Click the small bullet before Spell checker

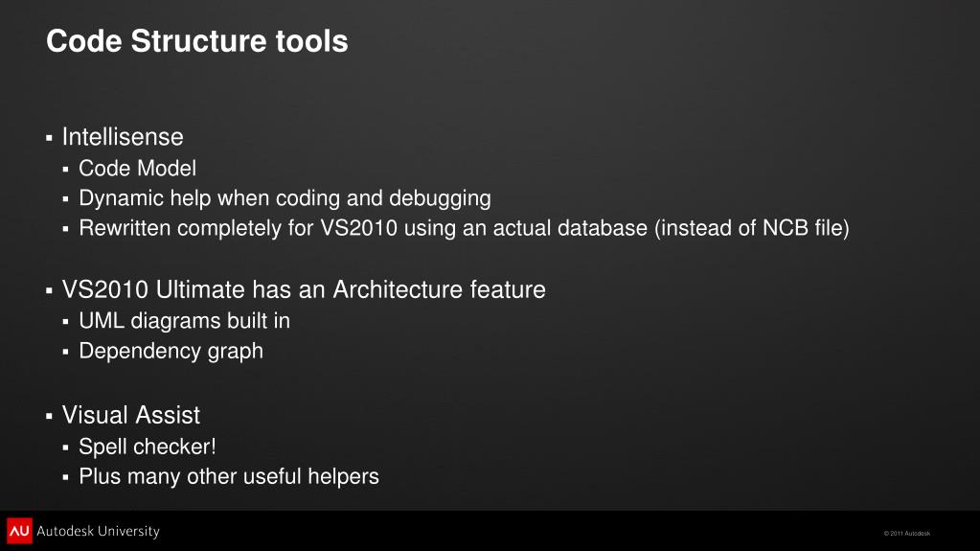[66, 448]
